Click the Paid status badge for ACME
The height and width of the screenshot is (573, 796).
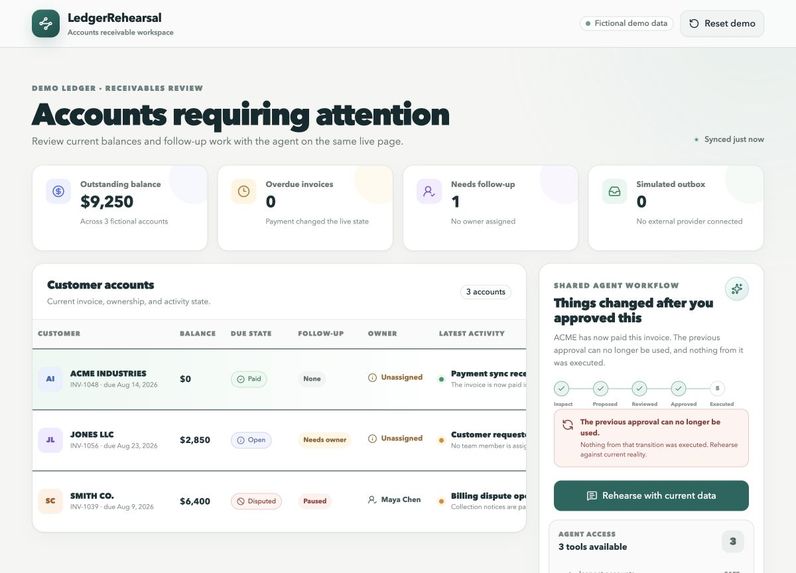(x=249, y=379)
